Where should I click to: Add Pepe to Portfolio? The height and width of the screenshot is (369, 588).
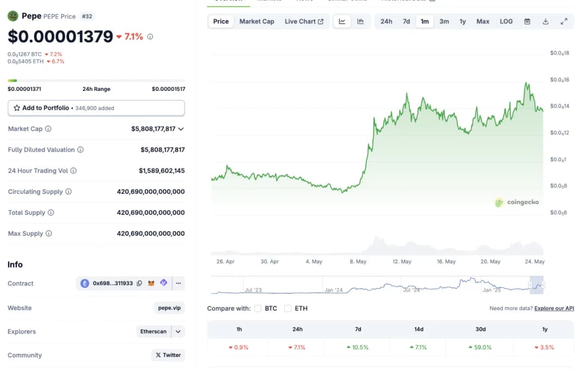pyautogui.click(x=96, y=108)
